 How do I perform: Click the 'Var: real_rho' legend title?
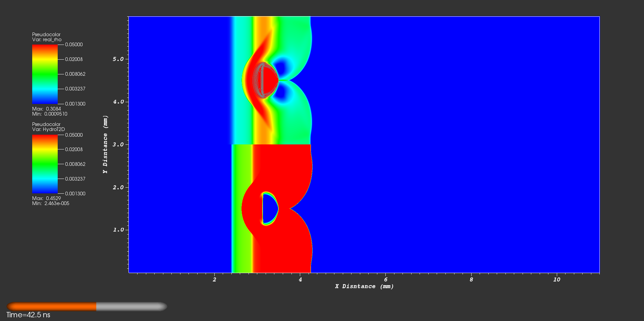47,40
